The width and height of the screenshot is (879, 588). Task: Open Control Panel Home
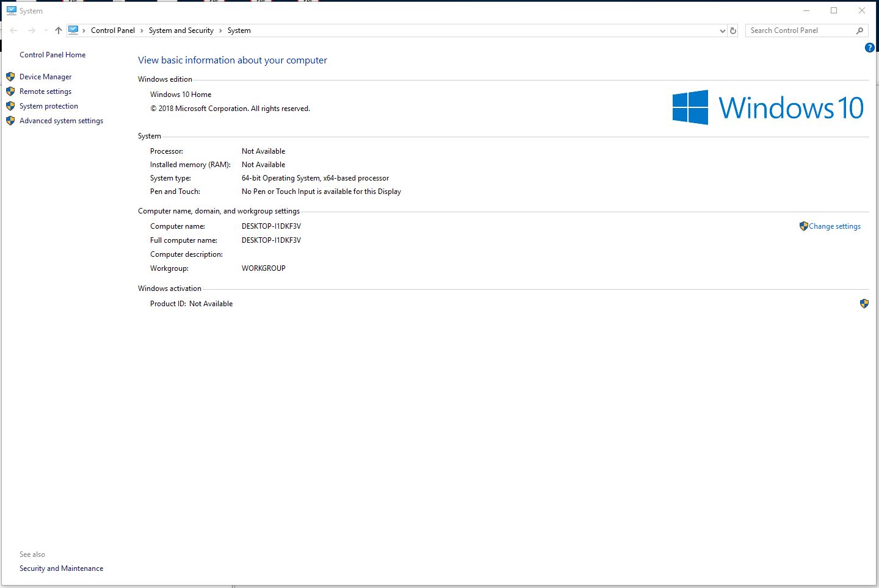[x=52, y=55]
